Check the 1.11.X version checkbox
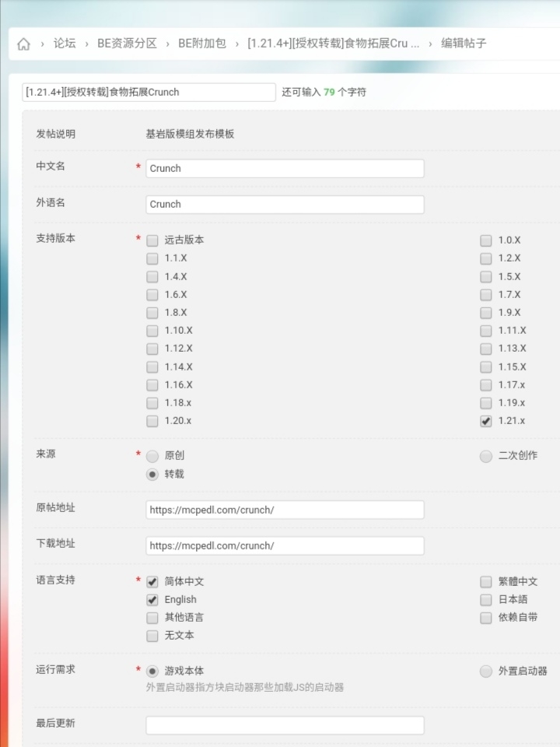The height and width of the screenshot is (747, 560). click(x=485, y=331)
